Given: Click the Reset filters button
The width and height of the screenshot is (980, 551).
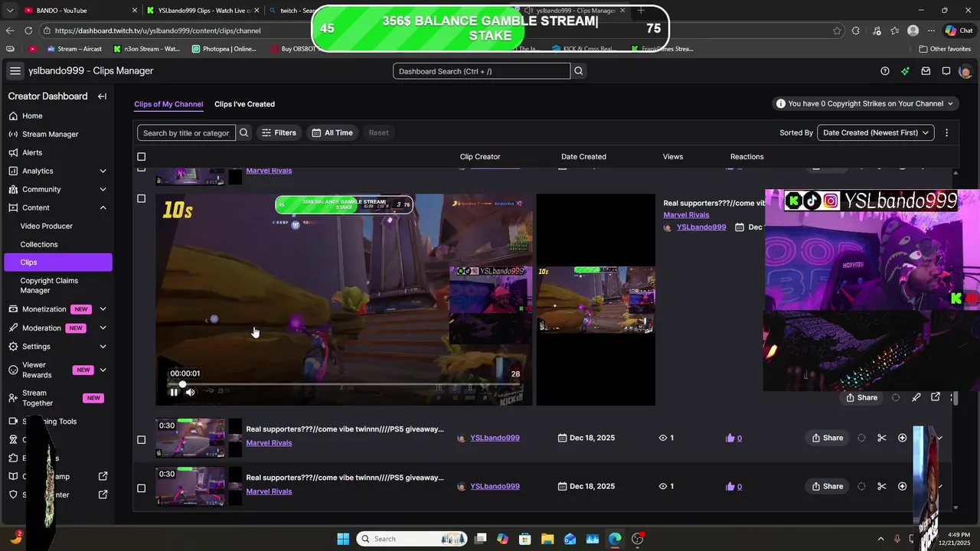Looking at the screenshot, I should [378, 132].
